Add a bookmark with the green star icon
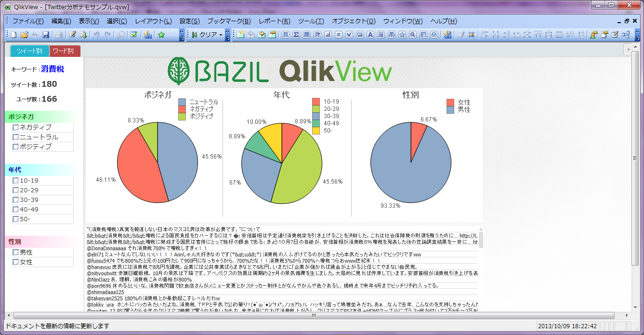644x335 pixels. click(161, 35)
